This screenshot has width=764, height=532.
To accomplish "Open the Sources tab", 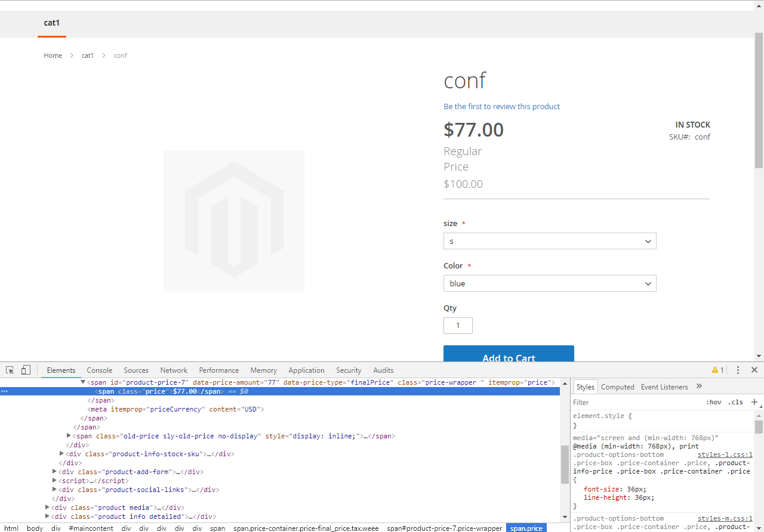I will click(x=136, y=370).
